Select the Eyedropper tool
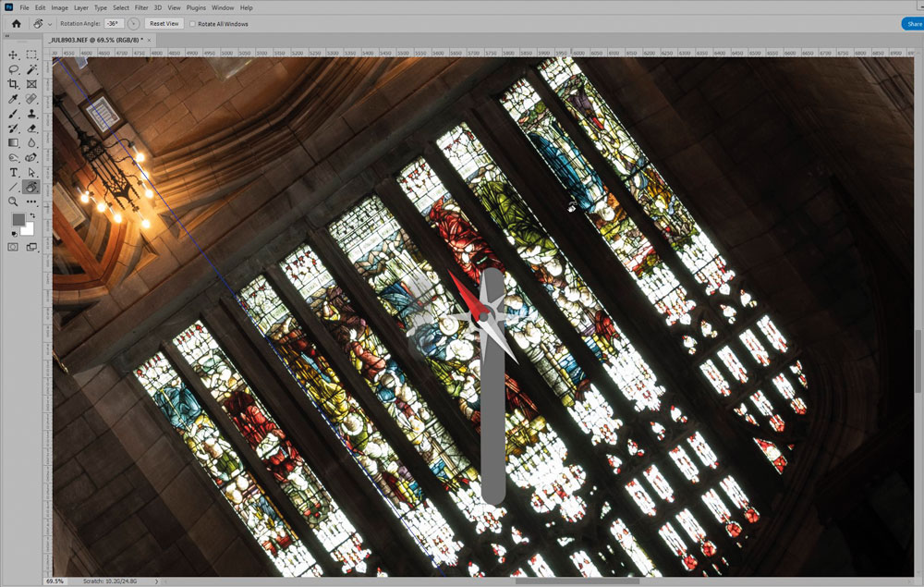Image resolution: width=924 pixels, height=587 pixels. pyautogui.click(x=13, y=99)
